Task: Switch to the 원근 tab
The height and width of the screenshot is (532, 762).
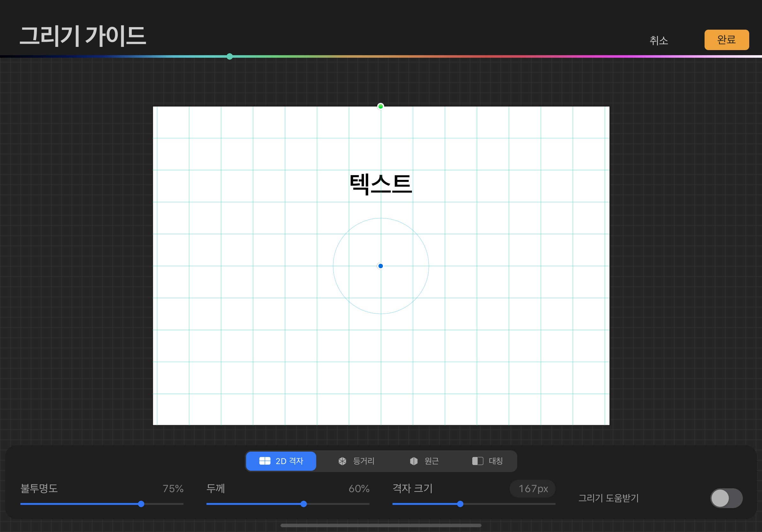Action: pos(431,461)
